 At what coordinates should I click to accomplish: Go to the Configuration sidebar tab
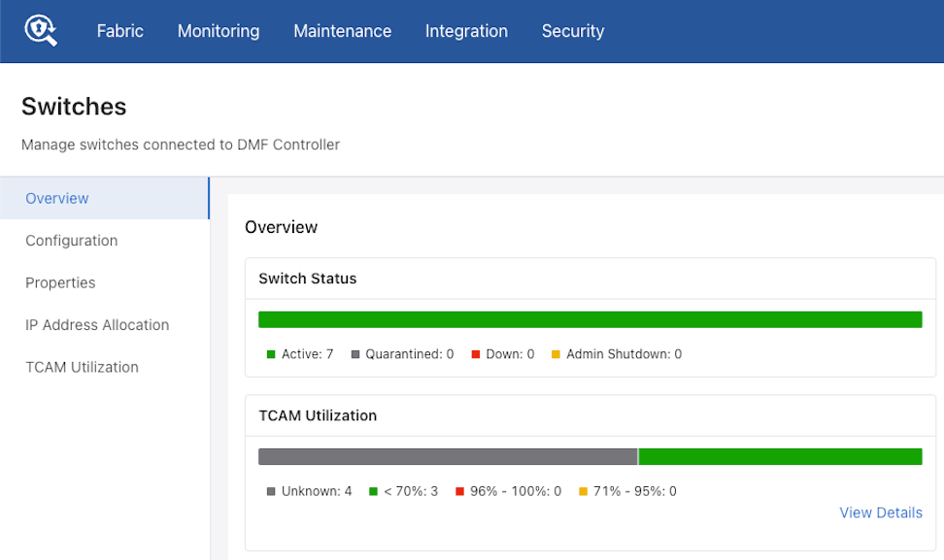click(72, 241)
